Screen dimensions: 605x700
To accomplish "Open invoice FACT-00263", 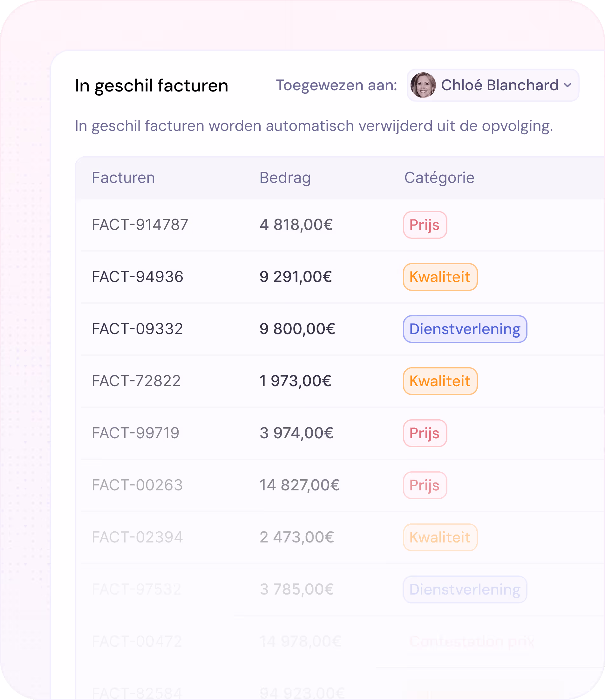I will click(137, 485).
